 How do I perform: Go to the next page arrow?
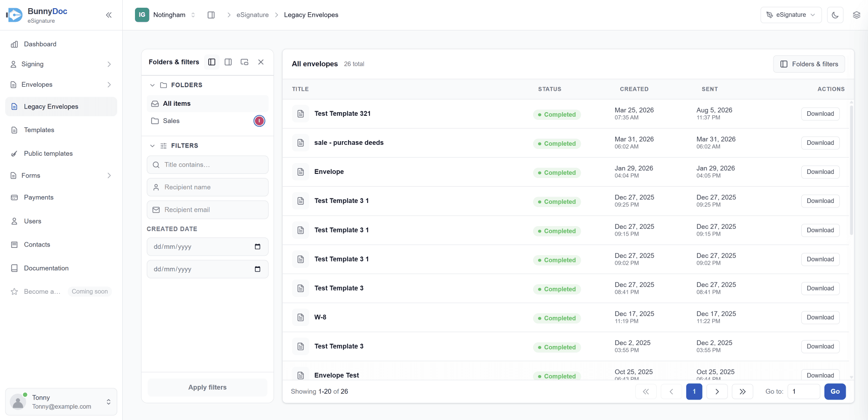click(x=717, y=391)
